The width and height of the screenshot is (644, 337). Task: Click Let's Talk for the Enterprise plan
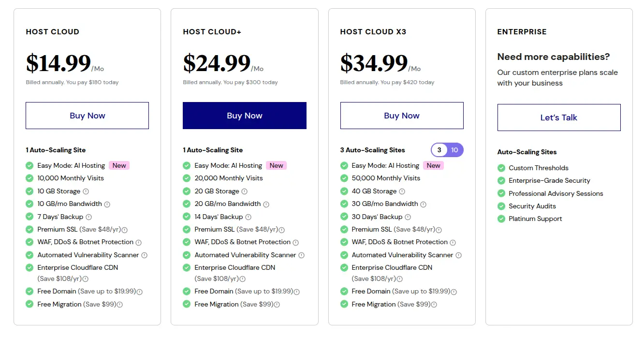558,117
